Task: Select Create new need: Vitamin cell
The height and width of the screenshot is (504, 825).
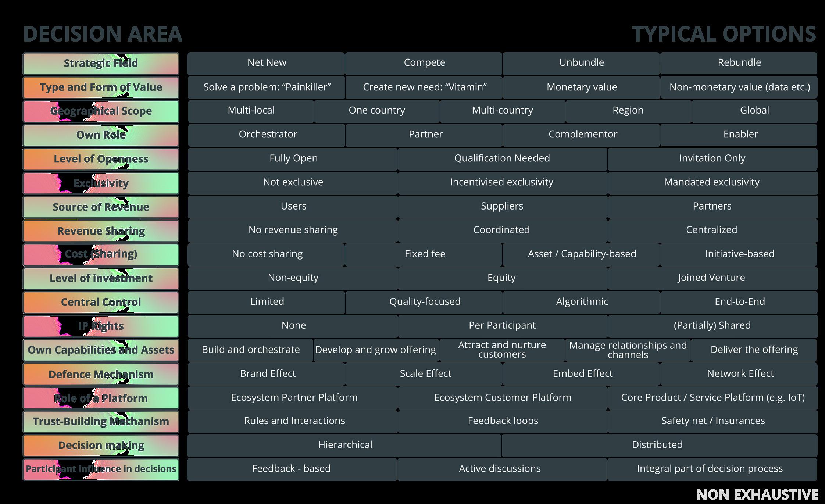Action: tap(424, 87)
